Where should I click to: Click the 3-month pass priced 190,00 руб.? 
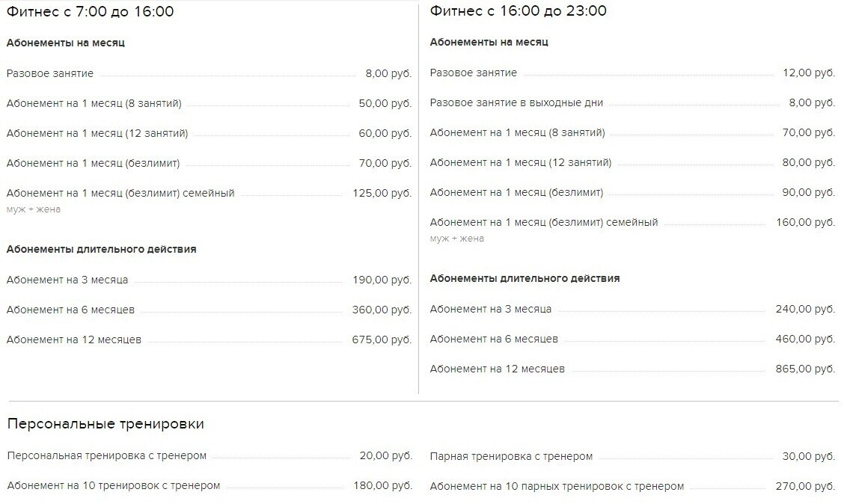[x=67, y=280]
